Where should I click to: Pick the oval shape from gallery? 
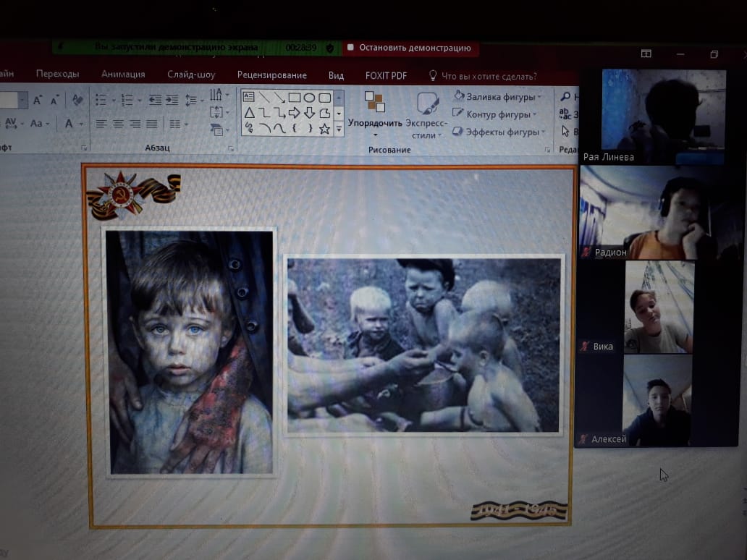coord(309,98)
